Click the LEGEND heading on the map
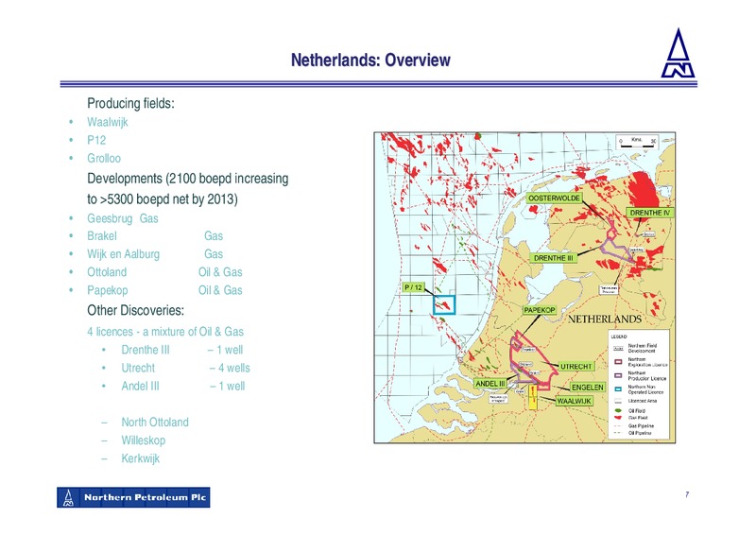The image size is (756, 535). (619, 337)
